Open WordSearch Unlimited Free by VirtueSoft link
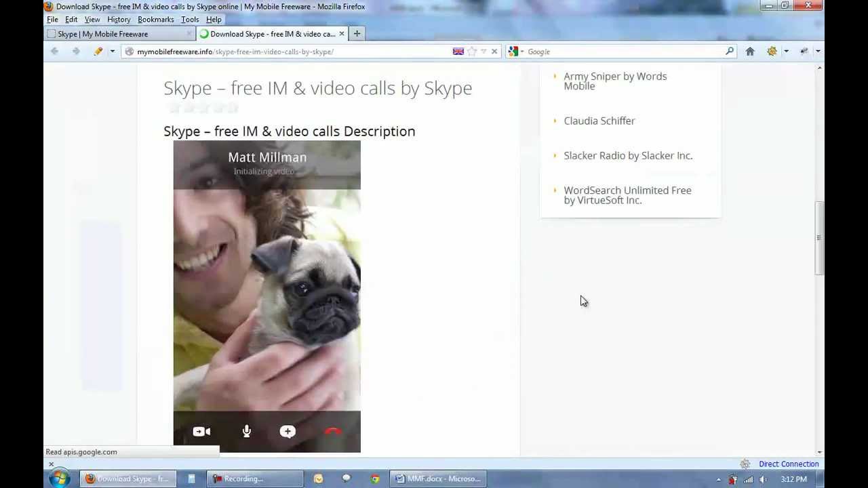Viewport: 868px width, 488px height. 627,195
